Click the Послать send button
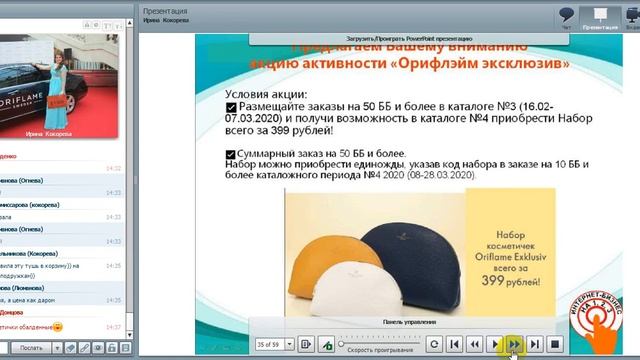 (x=31, y=348)
